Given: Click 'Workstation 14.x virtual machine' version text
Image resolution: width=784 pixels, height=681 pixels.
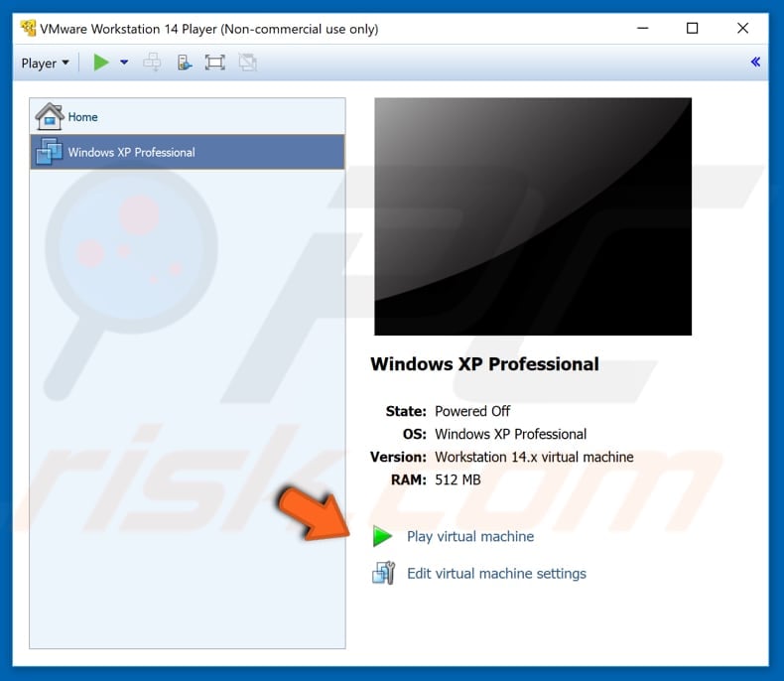Looking at the screenshot, I should (534, 457).
